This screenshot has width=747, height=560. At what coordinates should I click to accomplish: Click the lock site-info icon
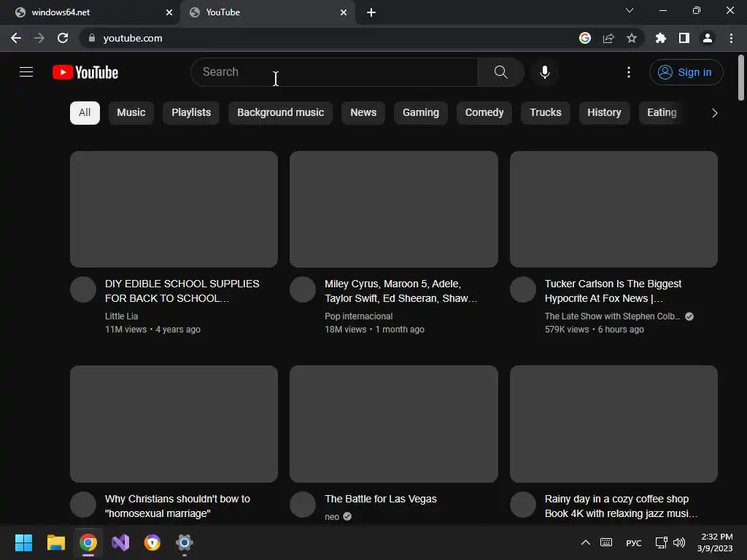coord(92,38)
